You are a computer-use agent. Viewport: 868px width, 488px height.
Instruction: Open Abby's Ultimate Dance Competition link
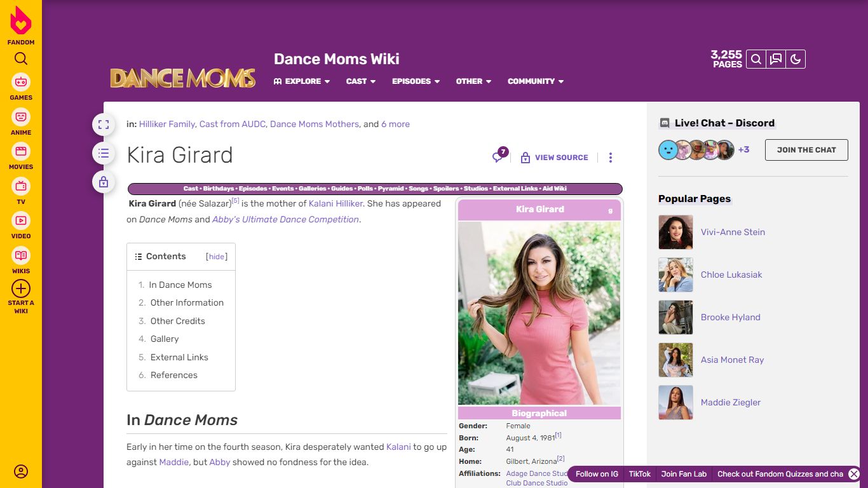(x=286, y=220)
